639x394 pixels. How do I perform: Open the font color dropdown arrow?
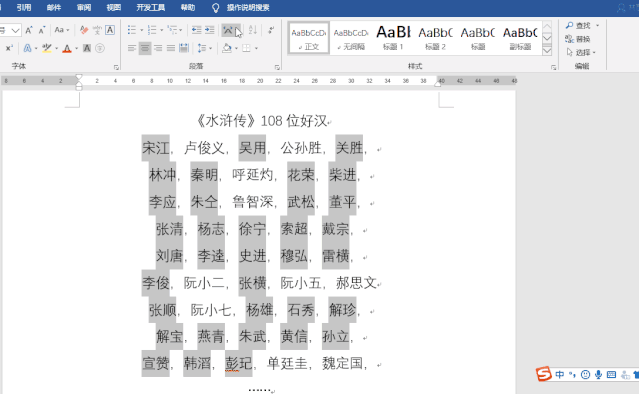(x=76, y=48)
